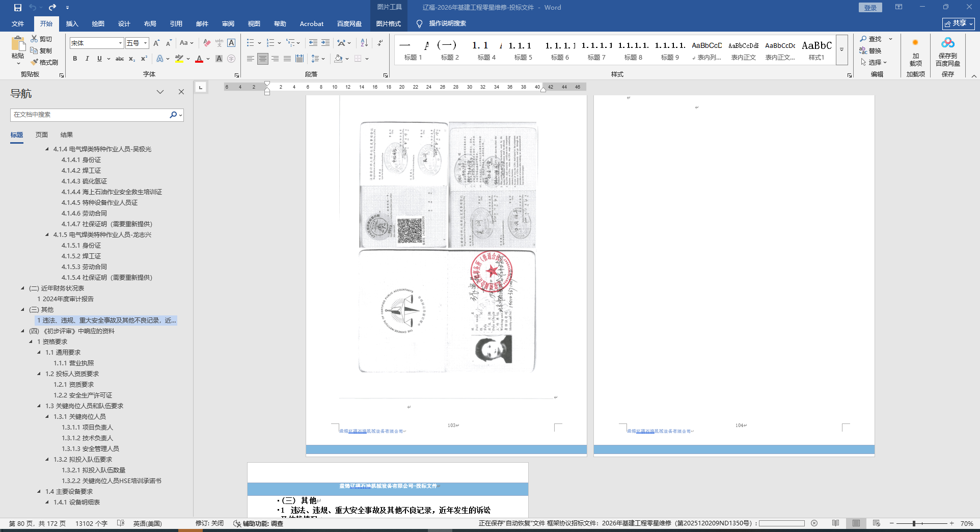Cut selection with the 剪切 scissors

point(41,39)
